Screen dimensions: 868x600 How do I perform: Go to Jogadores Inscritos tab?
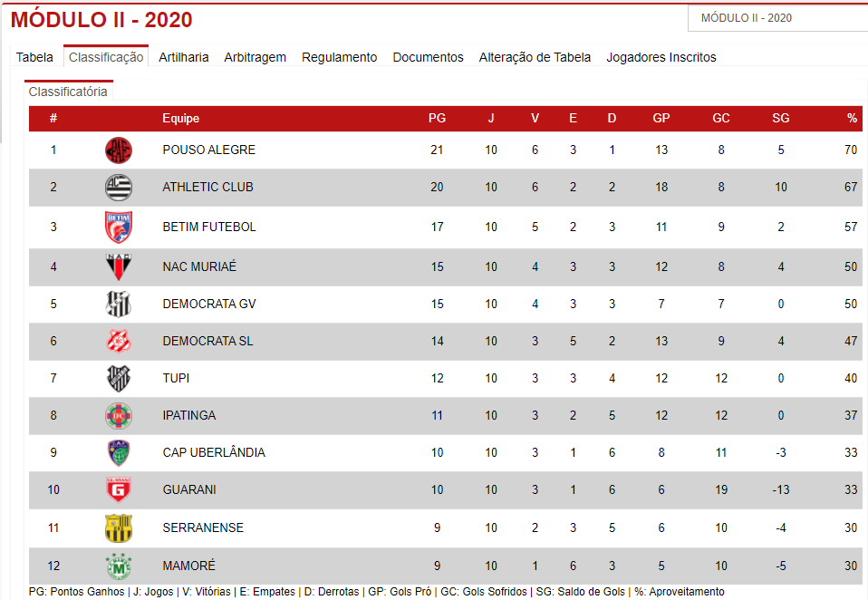[661, 57]
